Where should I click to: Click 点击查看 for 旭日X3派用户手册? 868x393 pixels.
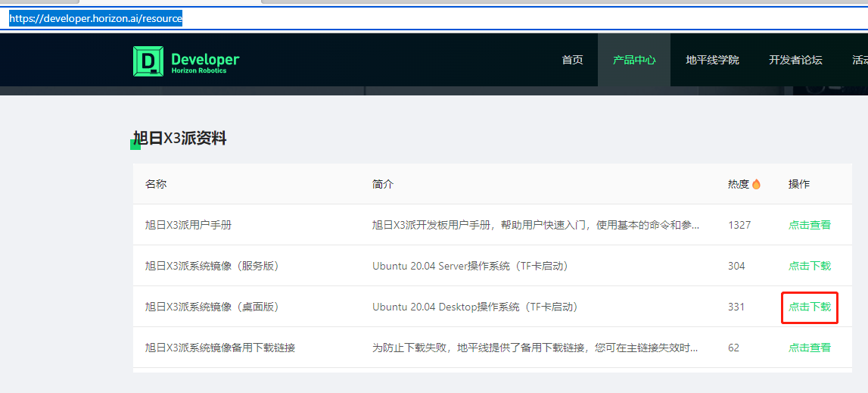[x=810, y=225]
